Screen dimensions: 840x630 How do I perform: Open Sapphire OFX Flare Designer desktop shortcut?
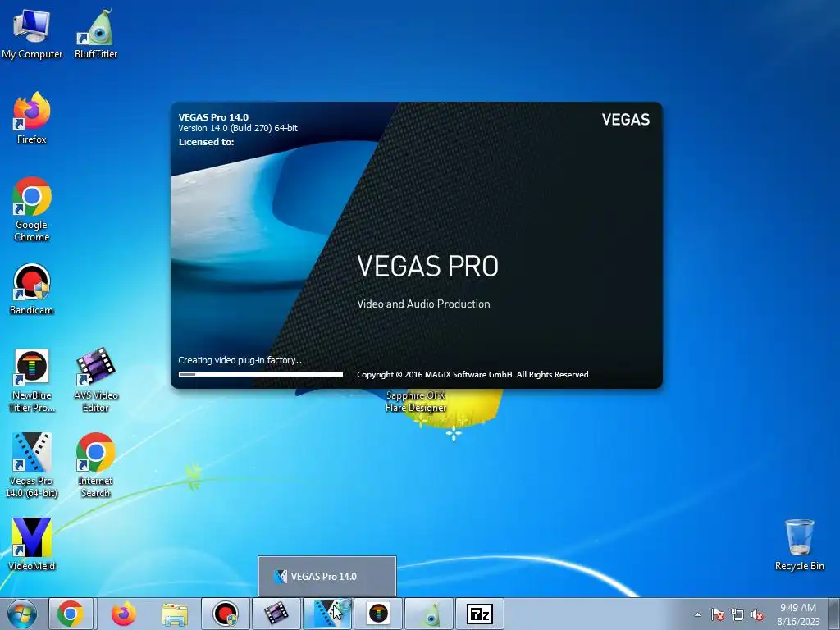tap(416, 402)
